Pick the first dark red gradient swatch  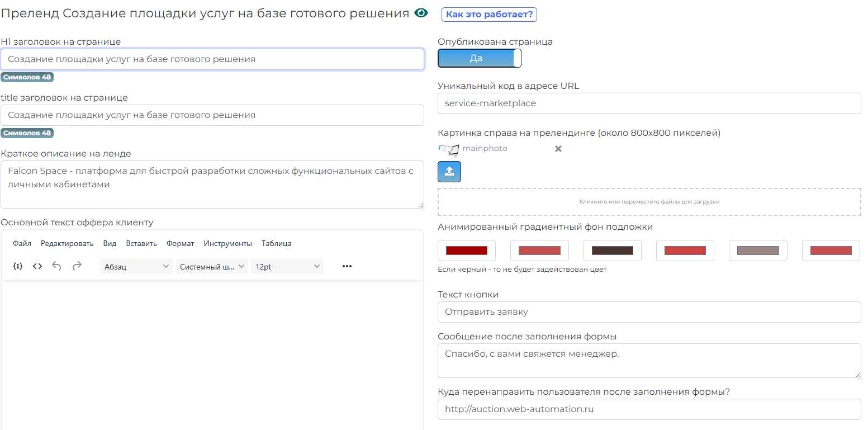point(466,251)
